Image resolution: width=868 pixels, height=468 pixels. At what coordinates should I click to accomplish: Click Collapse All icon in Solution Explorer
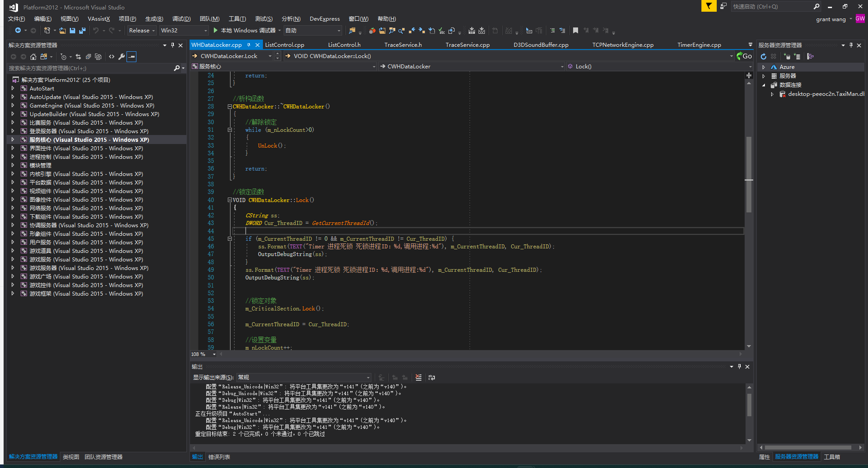(88, 57)
